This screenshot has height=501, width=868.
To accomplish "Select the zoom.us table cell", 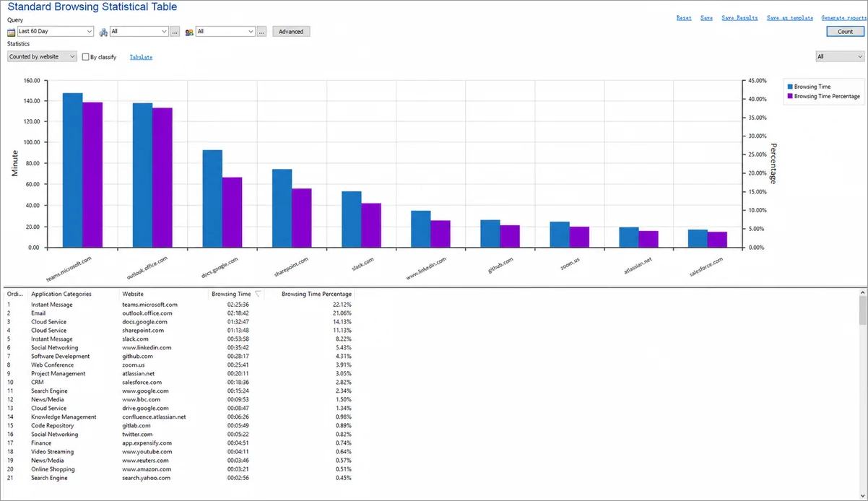I will [134, 365].
